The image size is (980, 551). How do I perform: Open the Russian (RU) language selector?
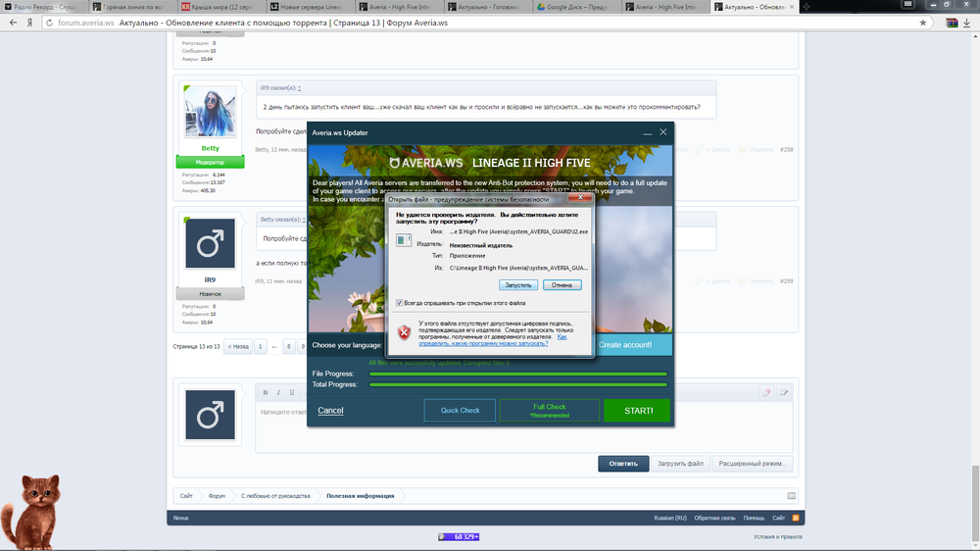click(x=670, y=517)
